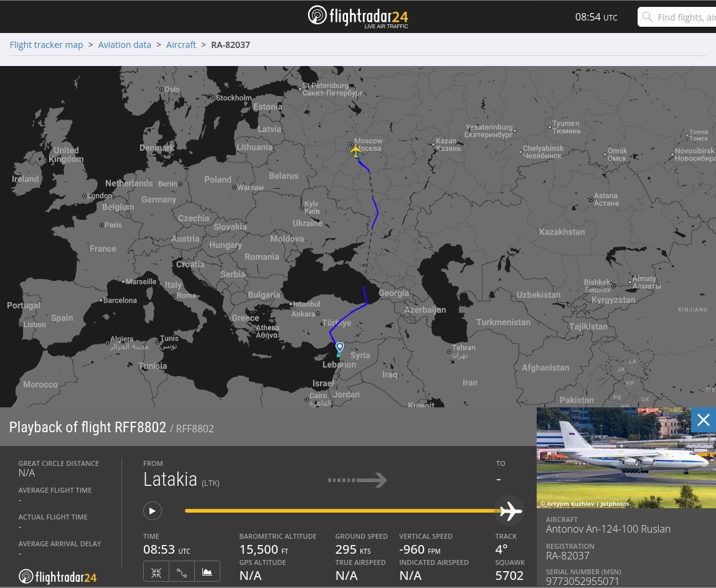Click the vertical speed -960 FPM value
The height and width of the screenshot is (588, 716).
(420, 549)
